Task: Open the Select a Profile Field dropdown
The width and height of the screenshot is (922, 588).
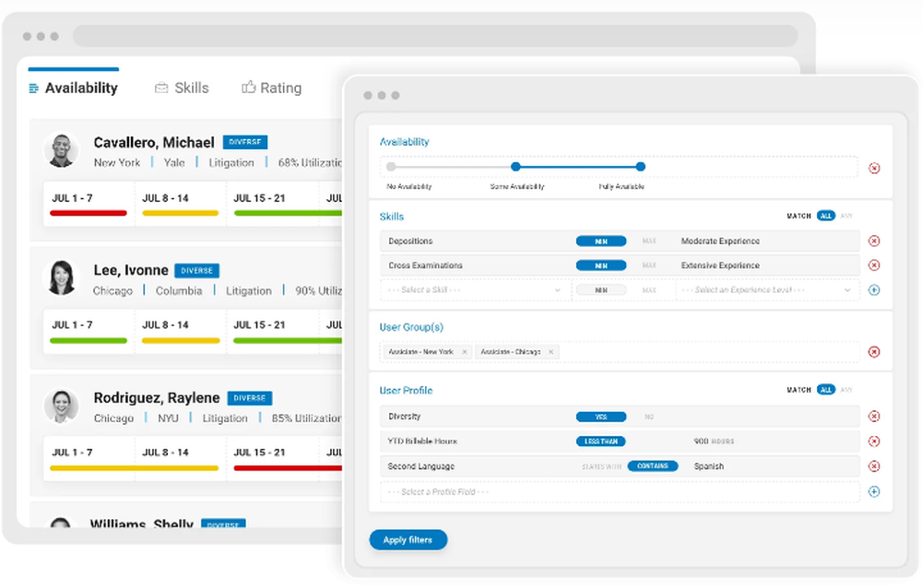Action: [x=620, y=491]
